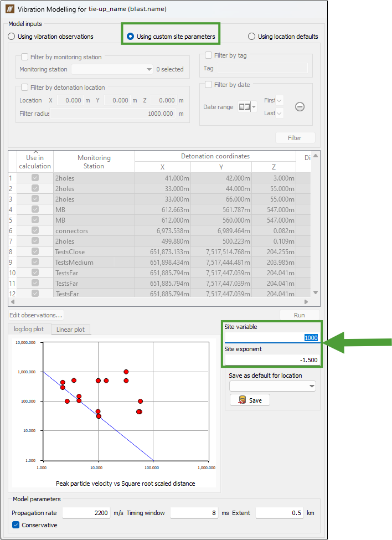The image size is (392, 540).
Task: Open the First date dropdown
Action: [279, 101]
